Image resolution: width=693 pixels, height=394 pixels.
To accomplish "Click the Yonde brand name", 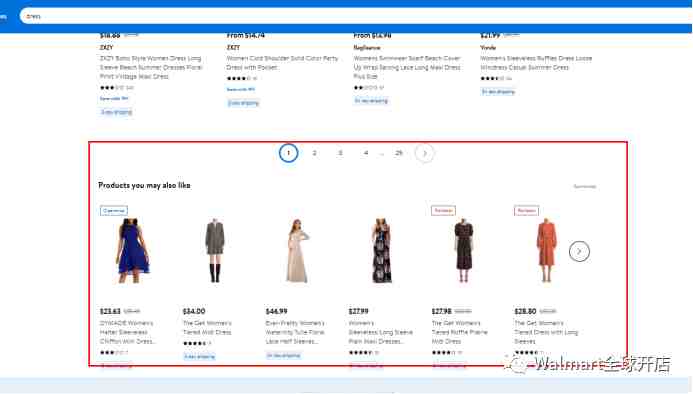I will point(488,47).
